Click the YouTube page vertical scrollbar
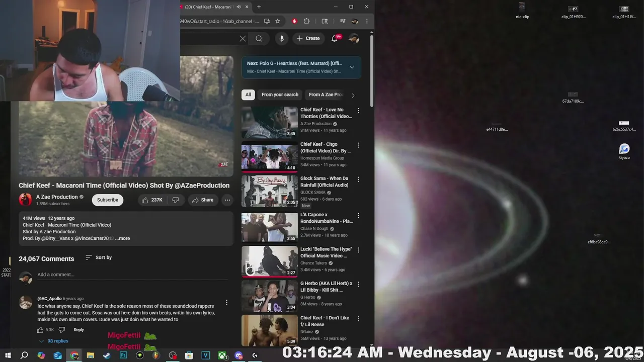The height and width of the screenshot is (362, 644). pyautogui.click(x=372, y=70)
